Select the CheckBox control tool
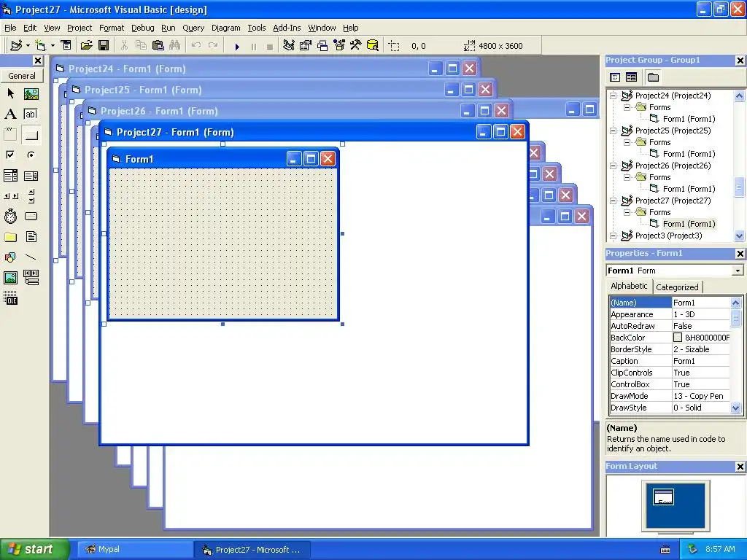 click(x=10, y=155)
